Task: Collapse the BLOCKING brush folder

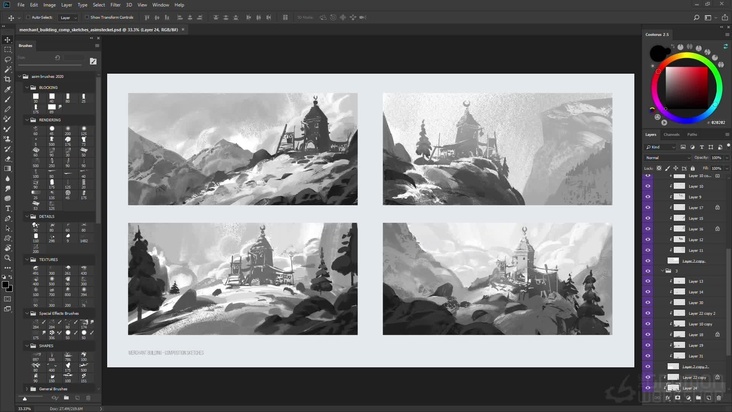Action: point(27,87)
